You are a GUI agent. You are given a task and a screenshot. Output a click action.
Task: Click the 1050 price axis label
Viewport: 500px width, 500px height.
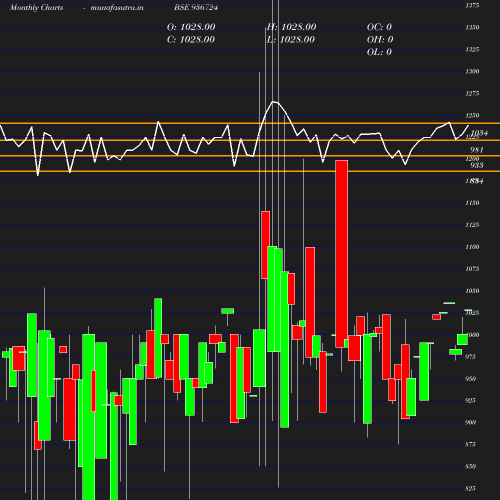(x=472, y=291)
